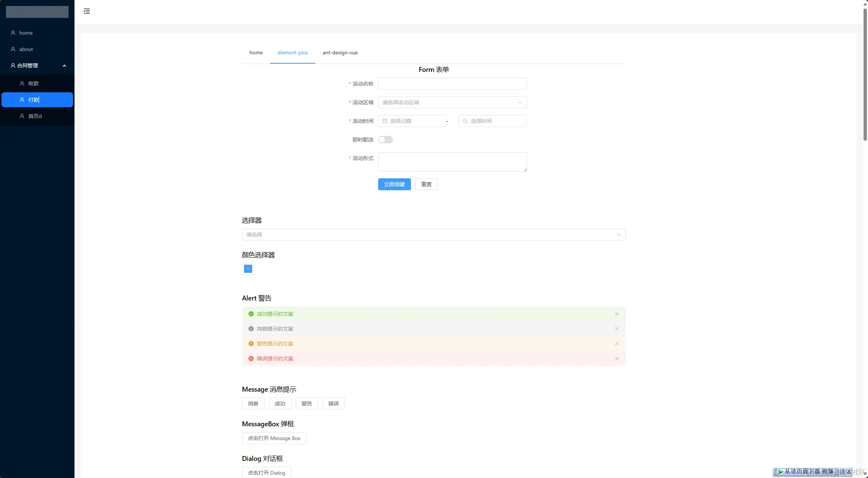Close the 成功提示的文案 success alert
Image resolution: width=868 pixels, height=478 pixels.
tap(617, 314)
